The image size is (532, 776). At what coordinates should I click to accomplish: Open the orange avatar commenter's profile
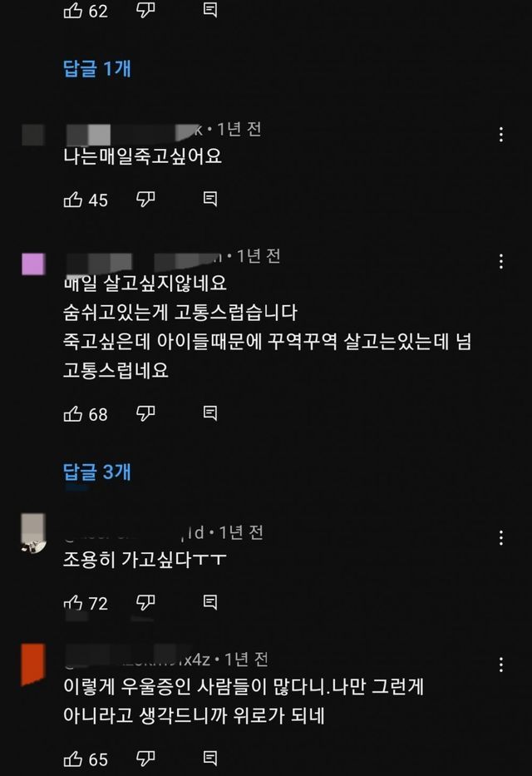pyautogui.click(x=33, y=665)
